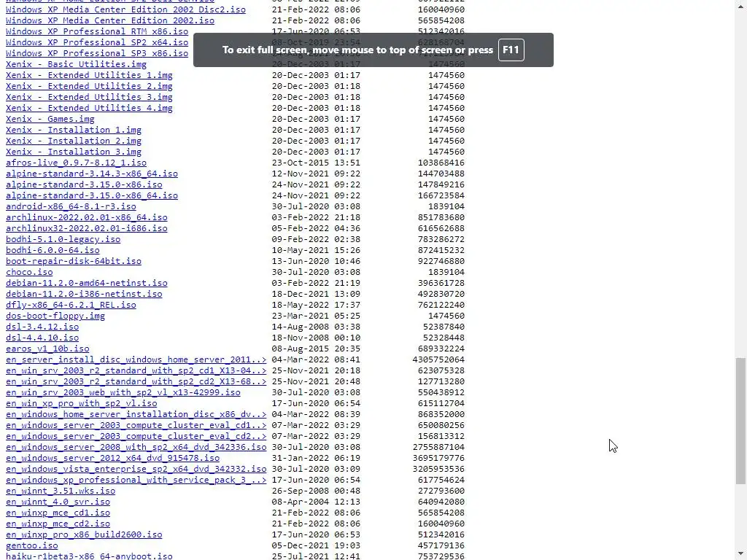Select date 23-Oct-2015 13:51
This screenshot has height=560, width=747.
(316, 163)
